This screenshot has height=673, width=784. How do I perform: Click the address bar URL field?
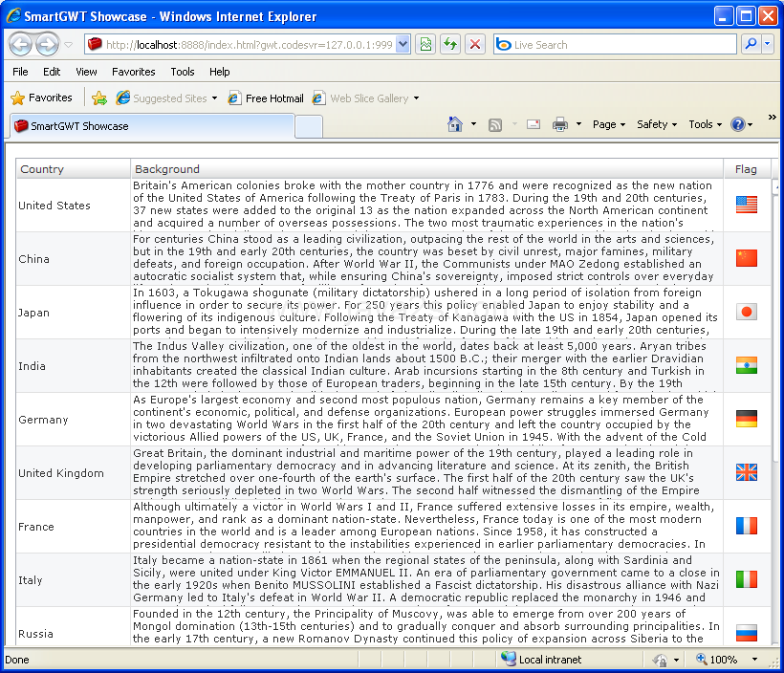(241, 45)
